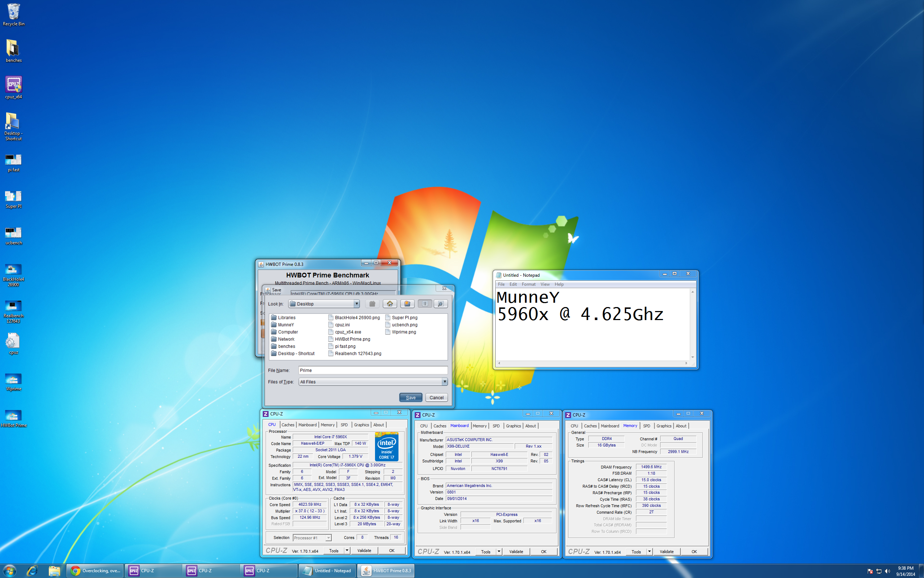
Task: Open Super PI desktop image icon
Action: click(13, 199)
